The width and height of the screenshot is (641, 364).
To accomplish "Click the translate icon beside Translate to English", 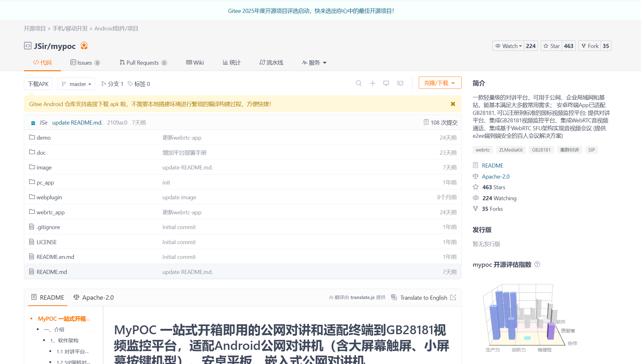I will coord(394,297).
